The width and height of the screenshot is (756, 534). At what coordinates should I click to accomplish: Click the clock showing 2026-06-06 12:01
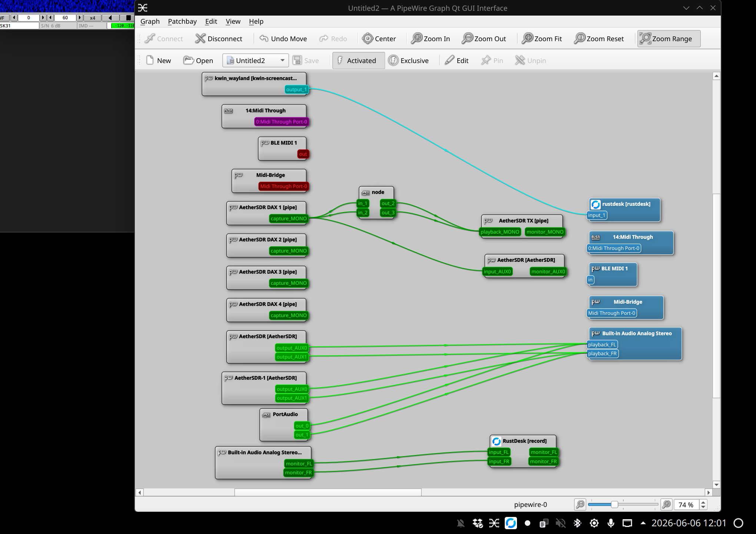click(689, 523)
